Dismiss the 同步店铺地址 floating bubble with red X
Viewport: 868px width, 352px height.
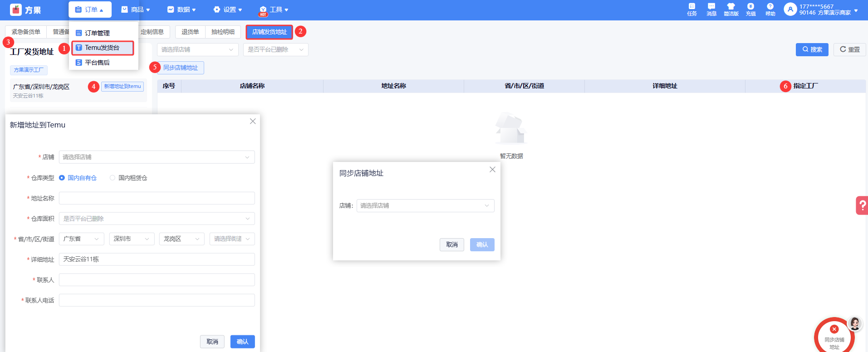[x=834, y=329]
